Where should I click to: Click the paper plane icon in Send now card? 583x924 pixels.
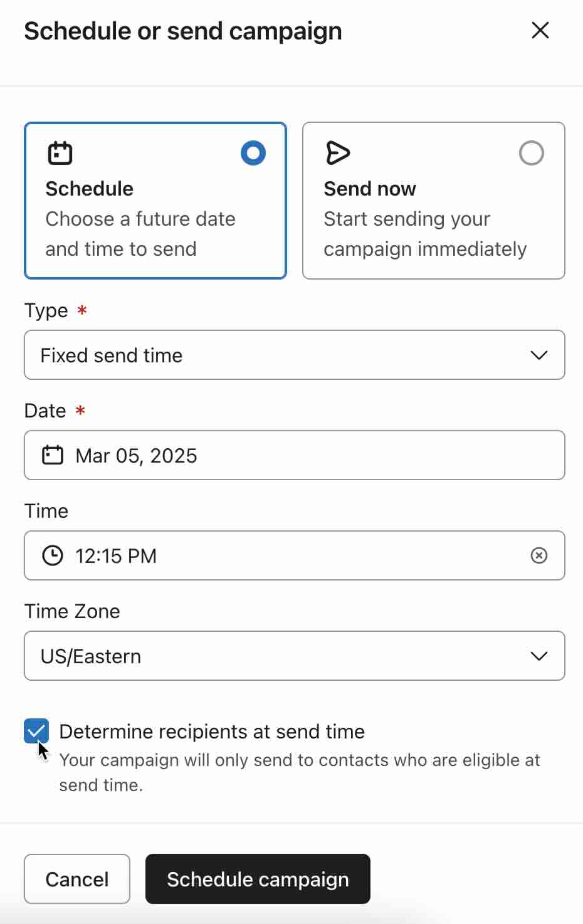pyautogui.click(x=338, y=152)
